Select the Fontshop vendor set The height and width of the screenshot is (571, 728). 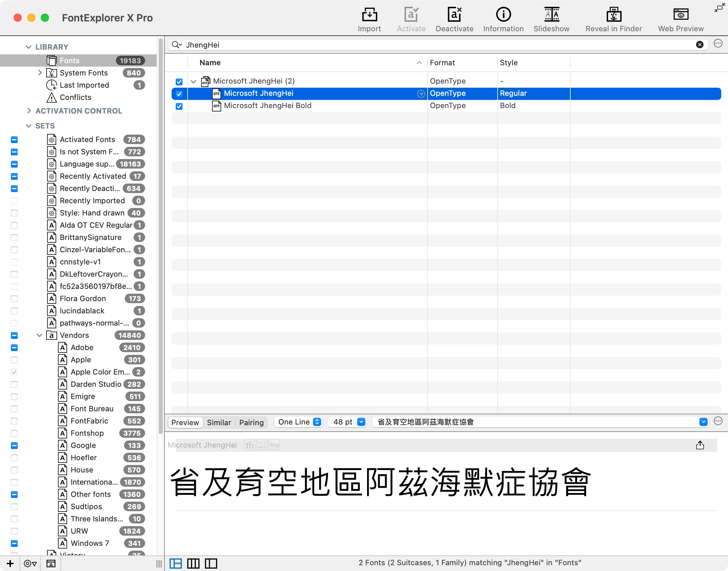pos(87,433)
